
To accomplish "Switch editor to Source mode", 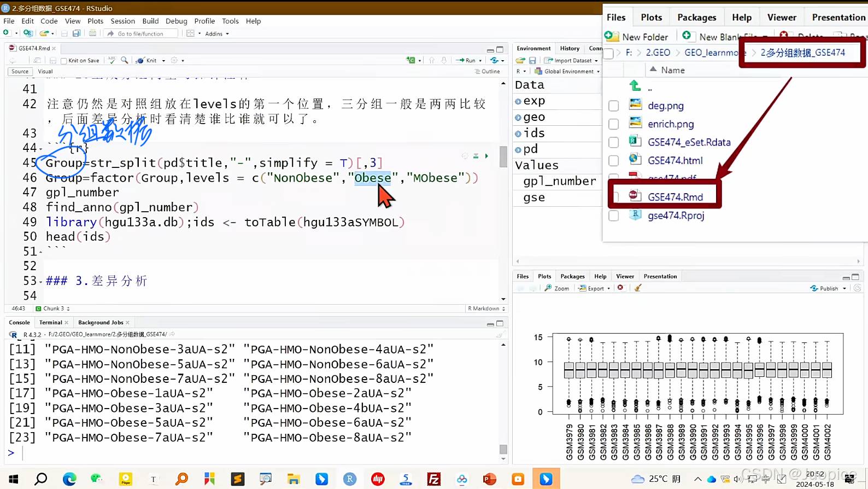I will point(20,72).
